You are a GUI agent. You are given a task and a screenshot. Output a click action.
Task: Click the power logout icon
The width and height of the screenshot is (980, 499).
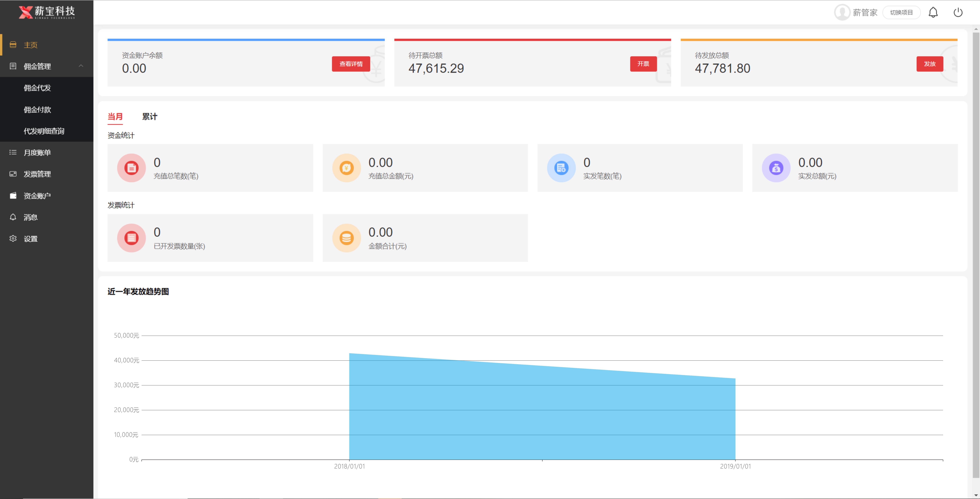click(x=958, y=13)
